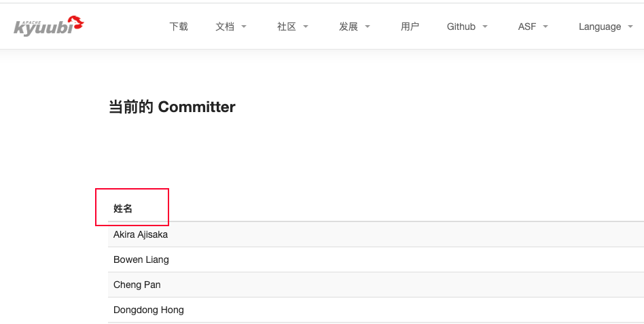
Task: Open the Github menu
Action: pyautogui.click(x=467, y=26)
